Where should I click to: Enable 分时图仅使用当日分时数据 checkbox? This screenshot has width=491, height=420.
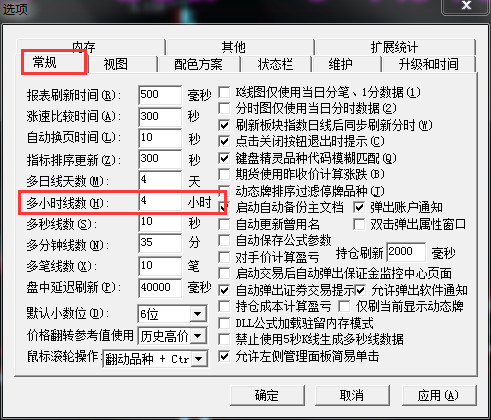pyautogui.click(x=224, y=108)
